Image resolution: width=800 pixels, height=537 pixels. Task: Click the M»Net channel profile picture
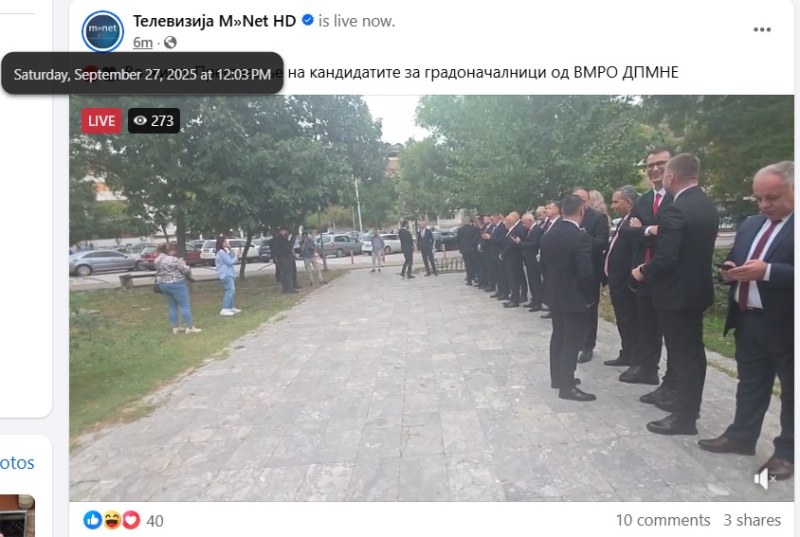click(103, 31)
